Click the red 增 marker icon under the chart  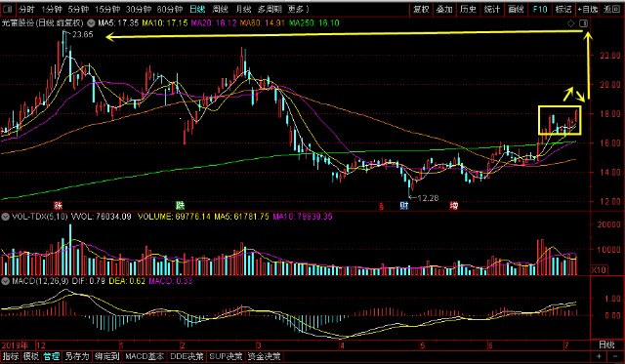tap(453, 206)
